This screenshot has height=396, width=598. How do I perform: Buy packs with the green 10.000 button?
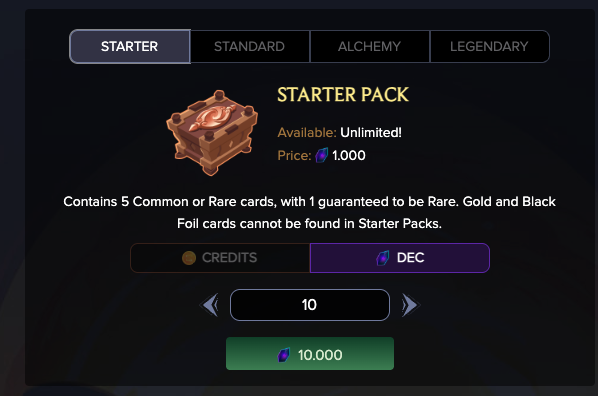click(x=310, y=354)
